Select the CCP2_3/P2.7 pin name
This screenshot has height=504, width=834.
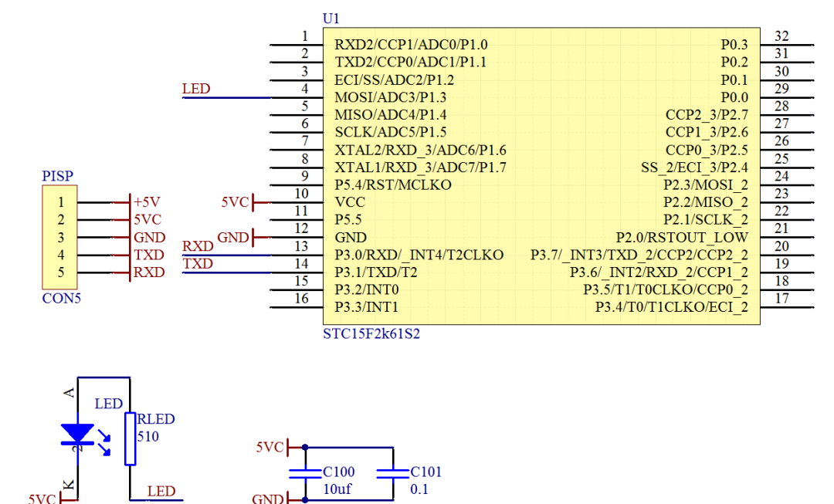point(707,115)
